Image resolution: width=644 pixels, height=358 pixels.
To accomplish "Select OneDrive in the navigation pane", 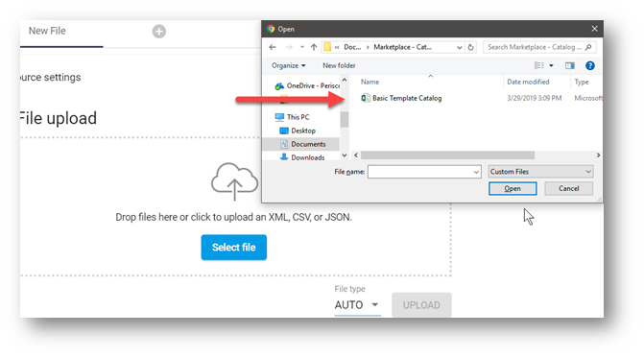I will coord(313,85).
